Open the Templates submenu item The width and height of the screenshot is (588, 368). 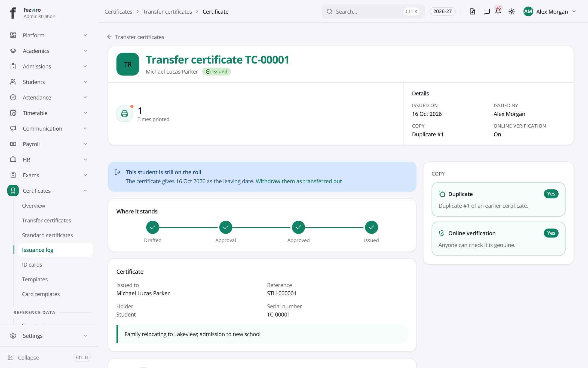click(x=55, y=279)
